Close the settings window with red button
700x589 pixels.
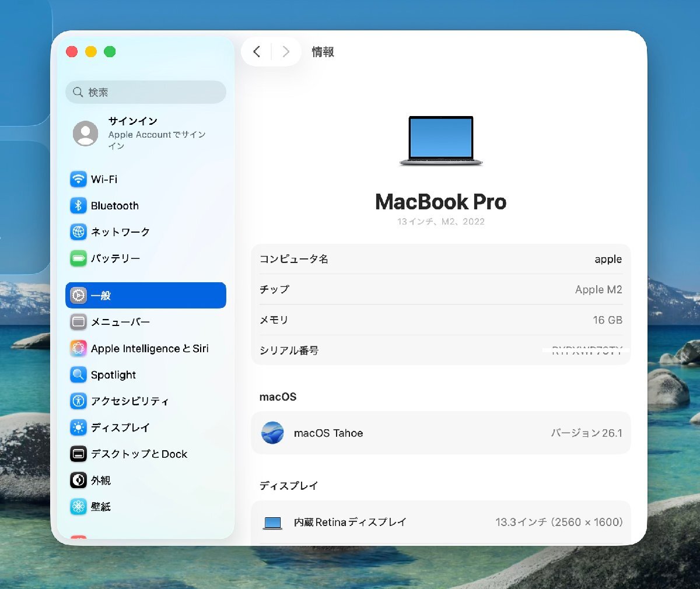(x=72, y=51)
